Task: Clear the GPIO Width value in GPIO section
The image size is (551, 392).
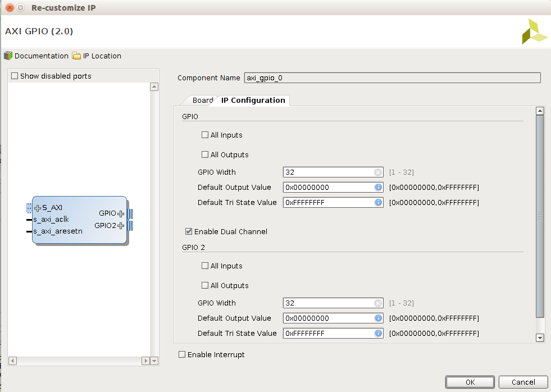Action: tap(378, 172)
